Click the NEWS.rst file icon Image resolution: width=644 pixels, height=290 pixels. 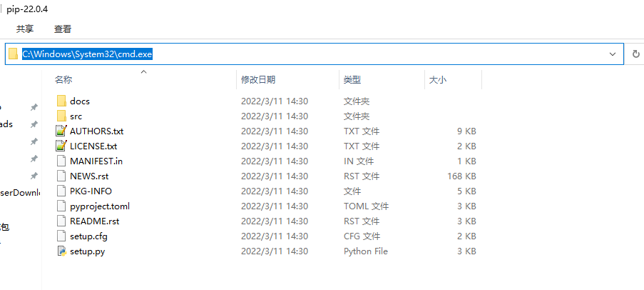pos(61,176)
